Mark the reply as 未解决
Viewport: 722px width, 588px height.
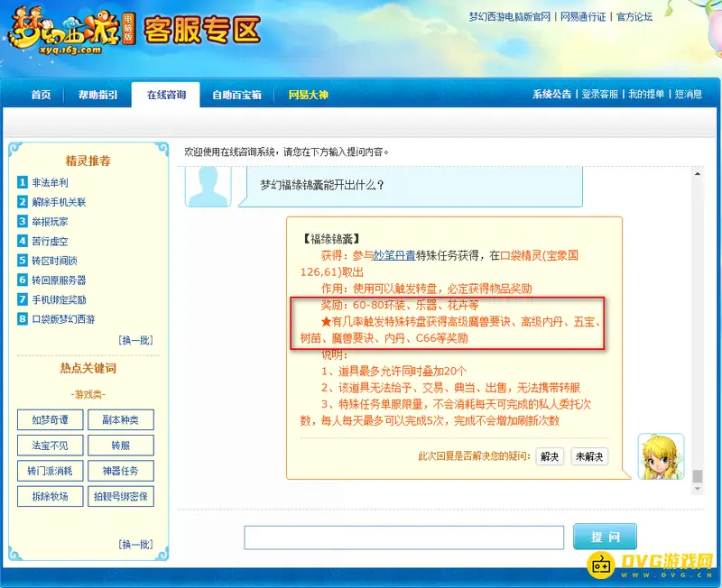589,456
